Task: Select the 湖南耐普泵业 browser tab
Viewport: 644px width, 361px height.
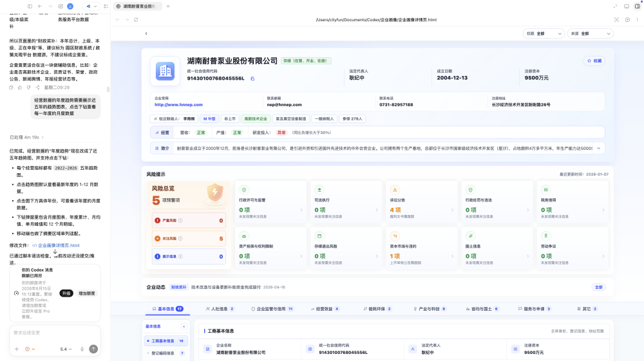Action: (138, 6)
